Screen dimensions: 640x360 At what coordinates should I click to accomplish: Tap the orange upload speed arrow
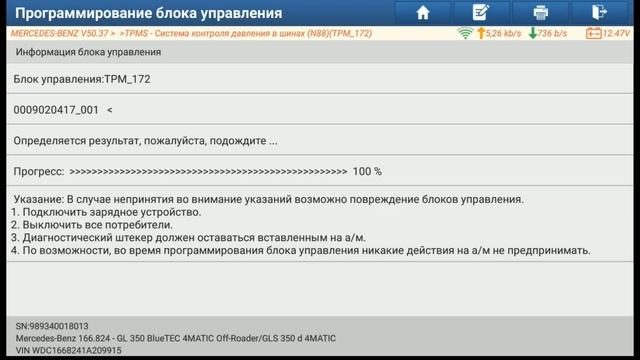(481, 33)
